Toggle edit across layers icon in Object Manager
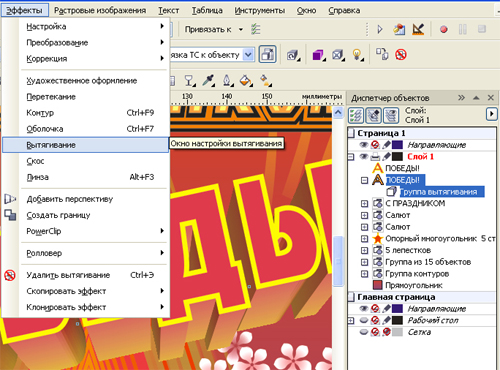The height and width of the screenshot is (370, 500). 373,115
